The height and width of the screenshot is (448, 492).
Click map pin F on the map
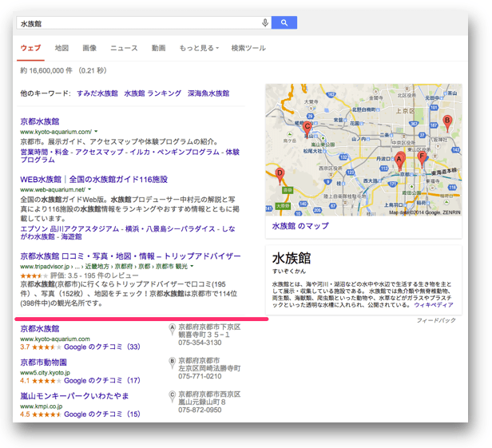click(422, 159)
